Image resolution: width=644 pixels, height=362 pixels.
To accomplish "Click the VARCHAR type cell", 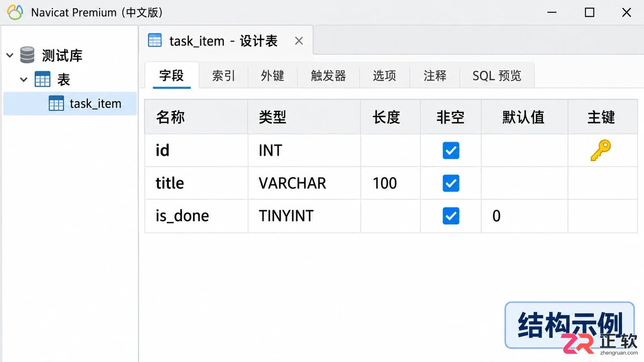I will (304, 183).
